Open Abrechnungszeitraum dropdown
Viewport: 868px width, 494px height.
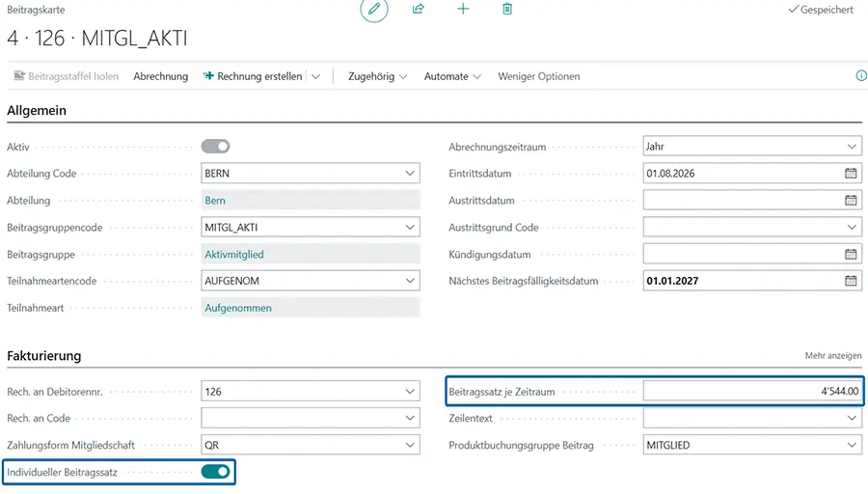pyautogui.click(x=852, y=147)
